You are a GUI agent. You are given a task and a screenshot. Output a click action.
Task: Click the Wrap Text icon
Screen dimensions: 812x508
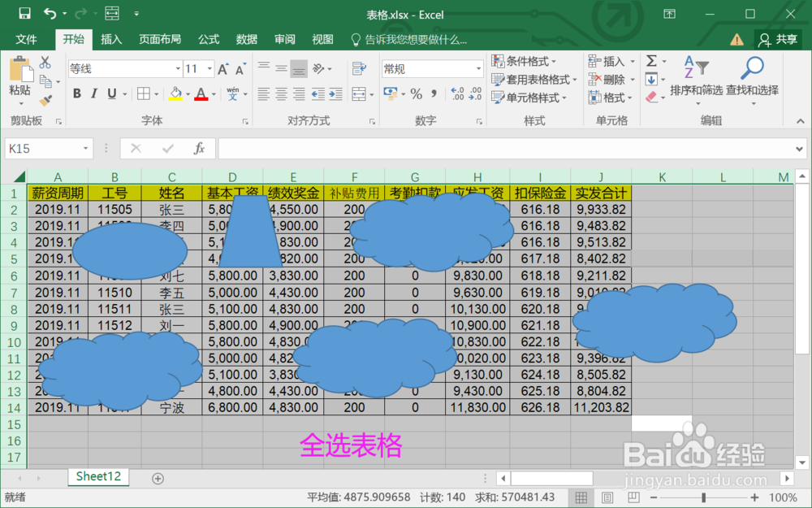tap(359, 68)
